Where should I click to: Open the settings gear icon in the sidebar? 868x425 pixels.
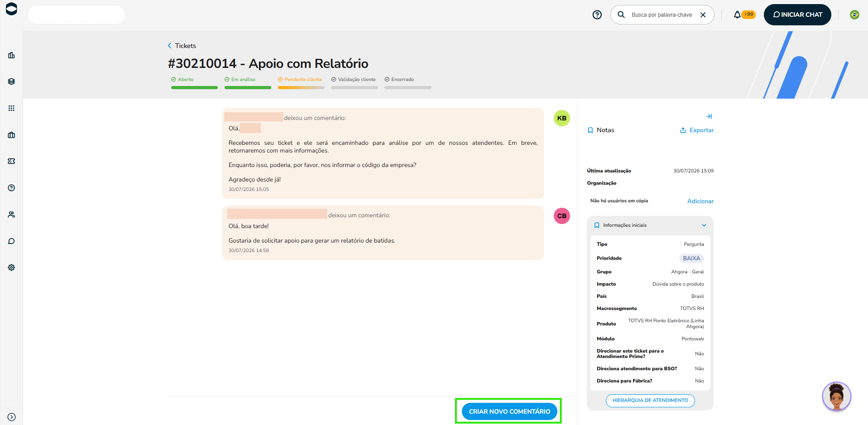coord(11,267)
